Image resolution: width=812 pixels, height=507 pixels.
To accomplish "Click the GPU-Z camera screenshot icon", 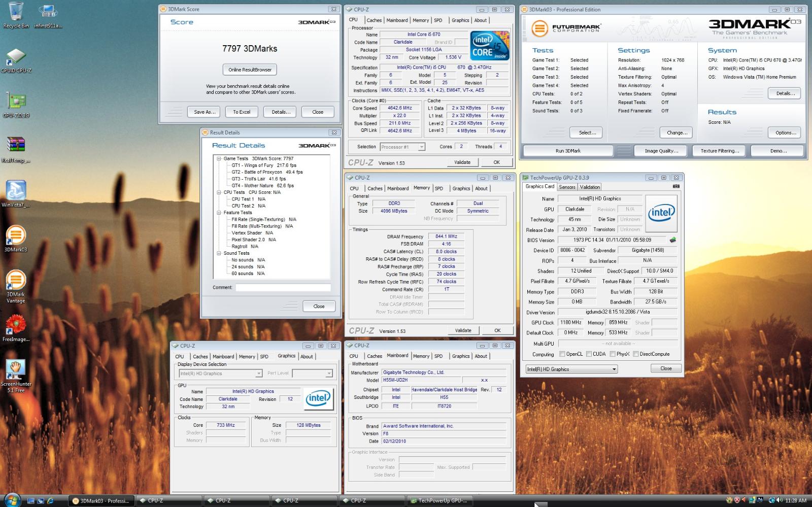I will (x=675, y=186).
